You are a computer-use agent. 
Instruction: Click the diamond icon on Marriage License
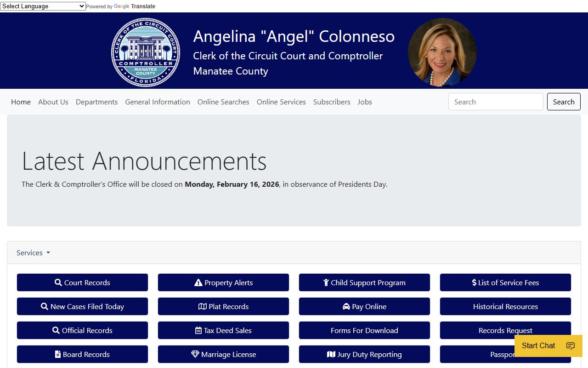point(195,354)
